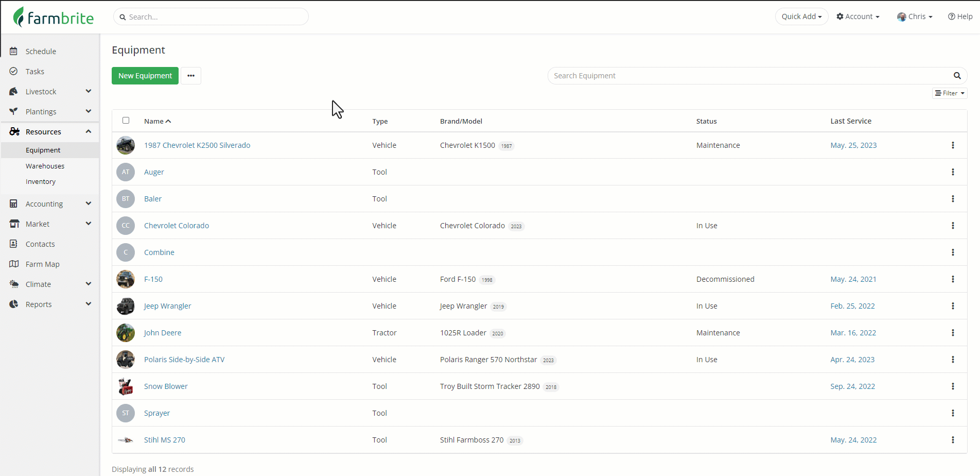This screenshot has height=476, width=980.
Task: Sort the table by Name column
Action: (157, 121)
